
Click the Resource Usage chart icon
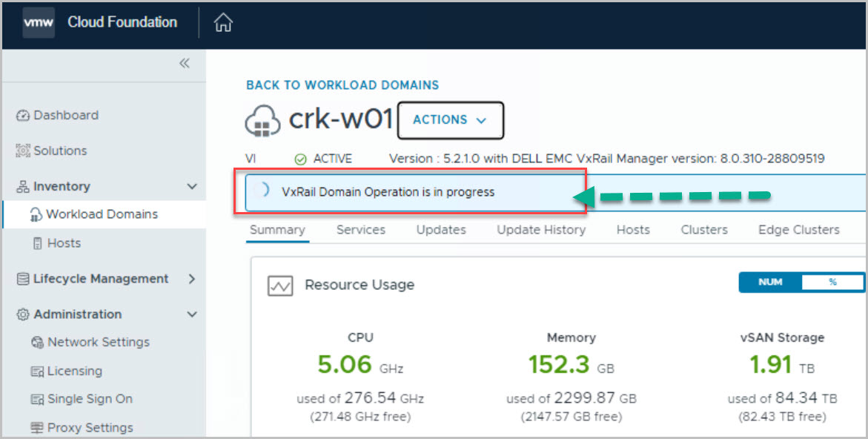pos(280,285)
